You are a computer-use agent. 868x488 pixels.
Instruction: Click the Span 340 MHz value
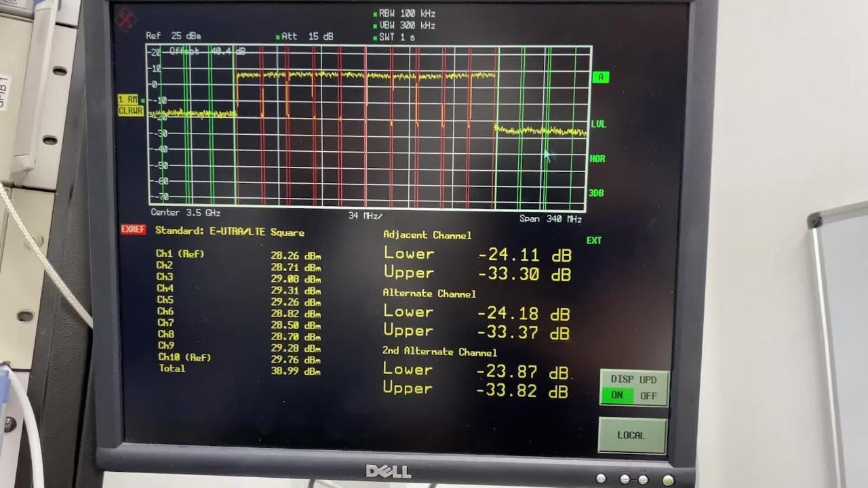[550, 219]
